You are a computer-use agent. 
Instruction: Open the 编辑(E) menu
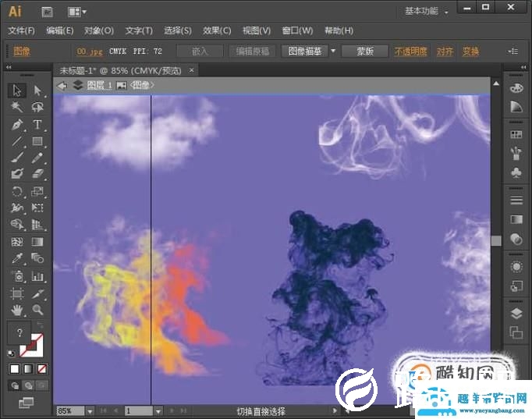[x=60, y=31]
